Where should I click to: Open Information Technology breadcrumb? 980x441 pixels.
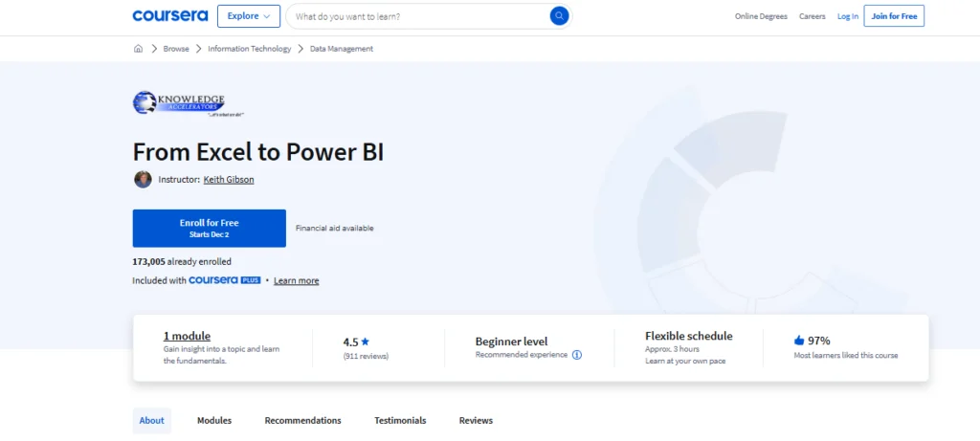coord(250,49)
